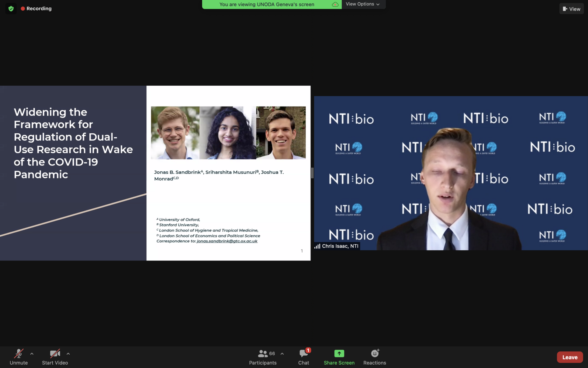Click the London School of Economics affiliation line
The width and height of the screenshot is (588, 368).
pos(208,236)
